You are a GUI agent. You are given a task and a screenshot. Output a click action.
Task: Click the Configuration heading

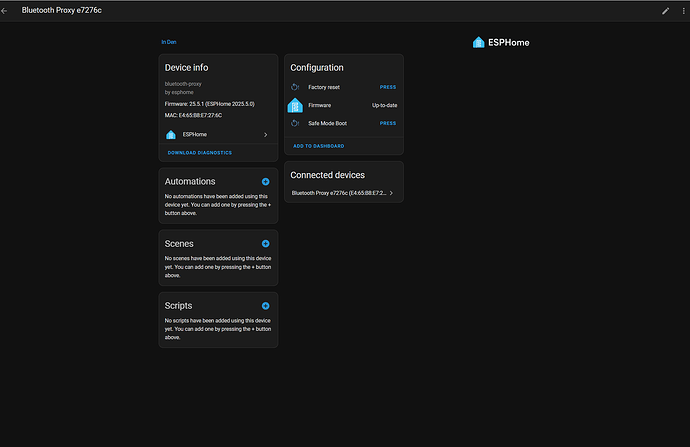(317, 68)
